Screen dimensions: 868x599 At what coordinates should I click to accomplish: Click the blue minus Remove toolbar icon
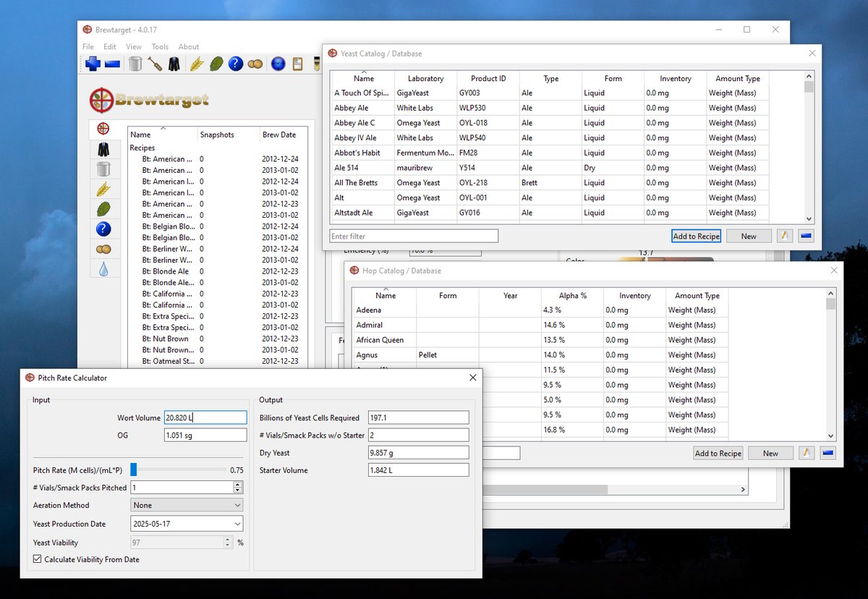112,64
